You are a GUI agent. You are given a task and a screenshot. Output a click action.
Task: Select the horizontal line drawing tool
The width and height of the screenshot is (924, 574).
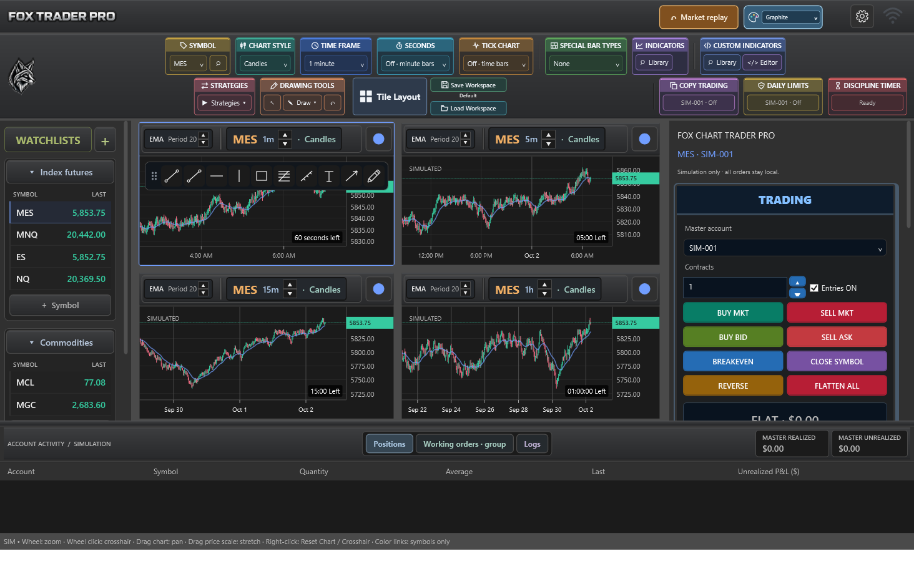click(217, 177)
